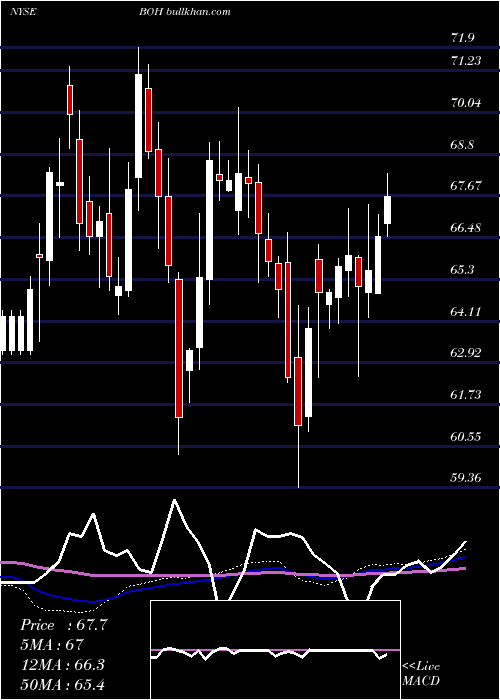Click the 65.3 price level label
The width and height of the screenshot is (500, 700).
tap(462, 270)
